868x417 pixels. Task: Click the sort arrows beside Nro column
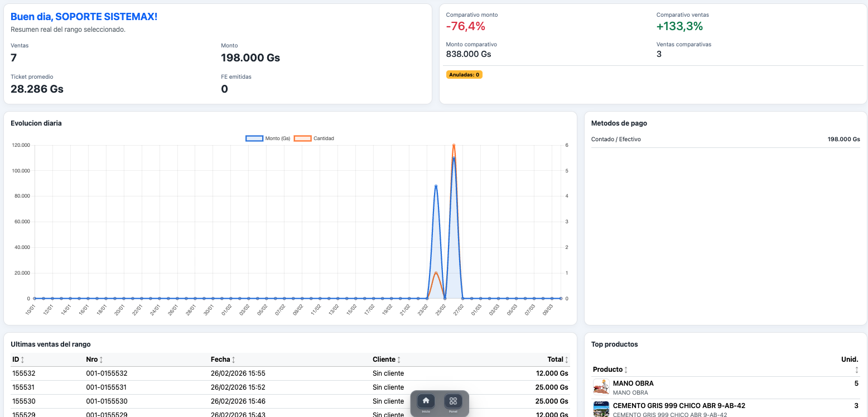(101, 360)
